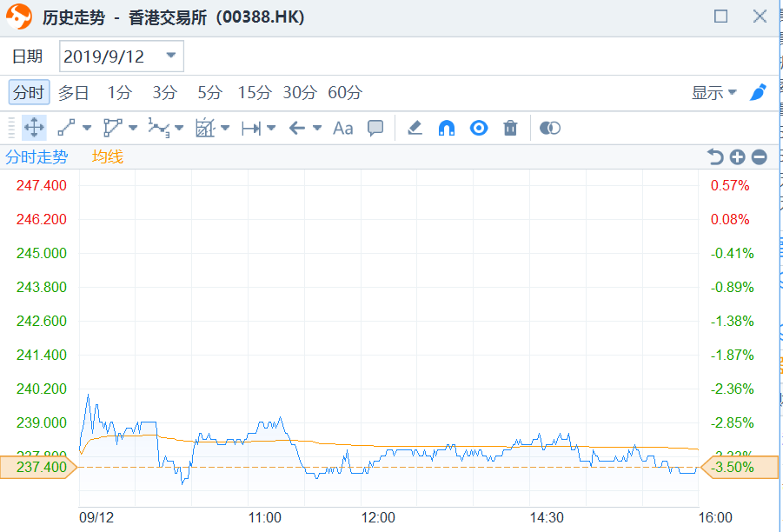Viewport: 783px width, 532px height.
Task: Select the 30分 interval tab
Action: (300, 92)
